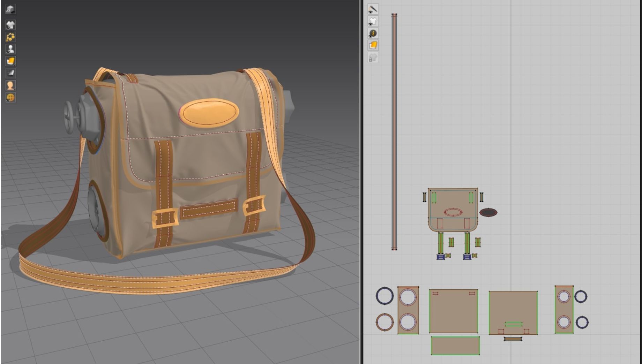Select the left long green strap pattern
The width and height of the screenshot is (642, 364).
[x=441, y=243]
